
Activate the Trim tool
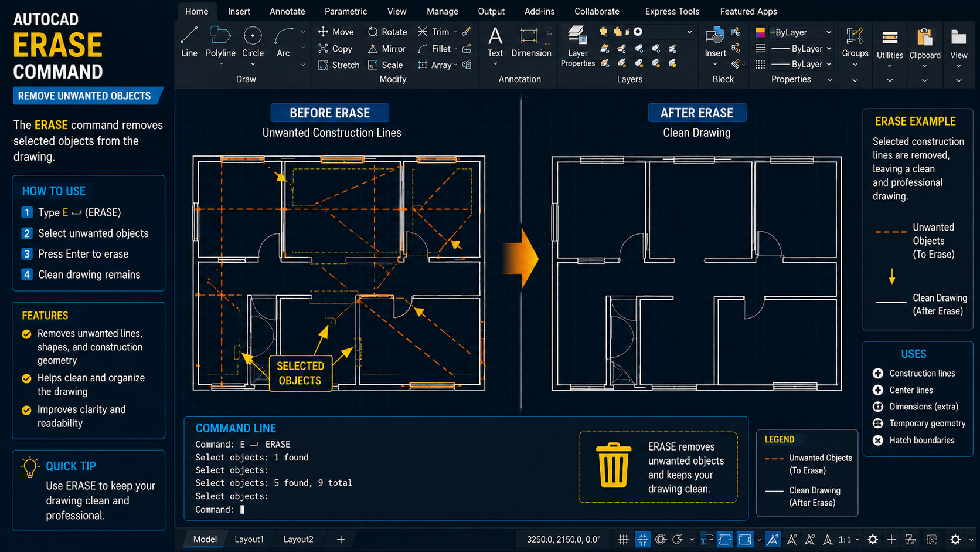(434, 32)
